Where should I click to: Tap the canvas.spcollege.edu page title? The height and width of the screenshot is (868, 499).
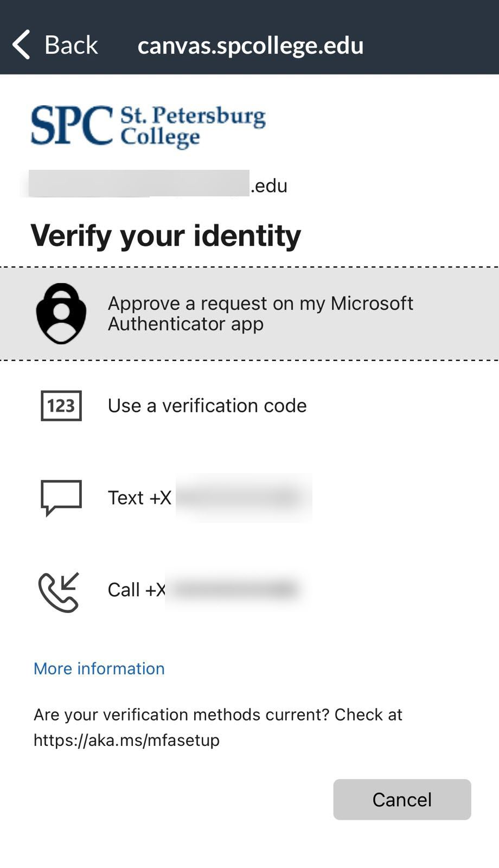click(x=250, y=45)
